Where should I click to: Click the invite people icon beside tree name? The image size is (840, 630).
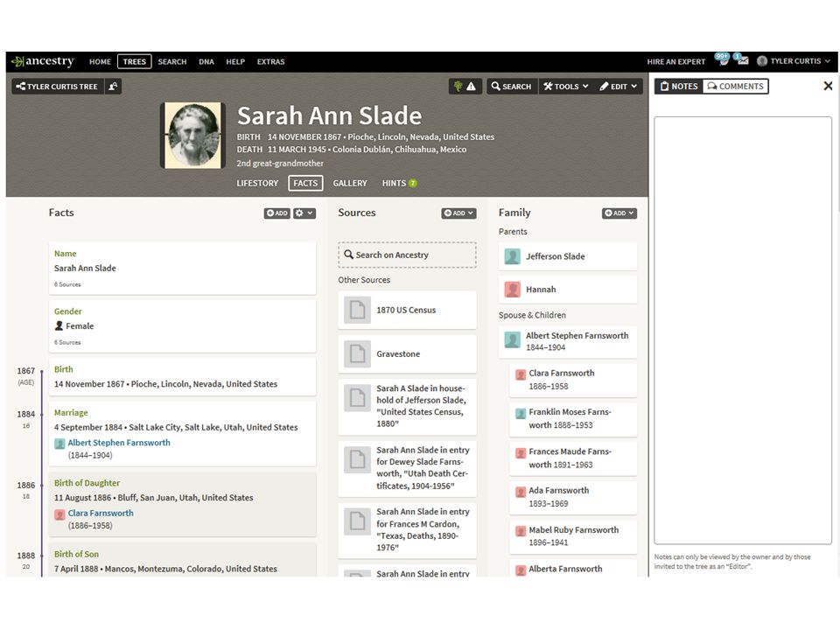pos(113,87)
